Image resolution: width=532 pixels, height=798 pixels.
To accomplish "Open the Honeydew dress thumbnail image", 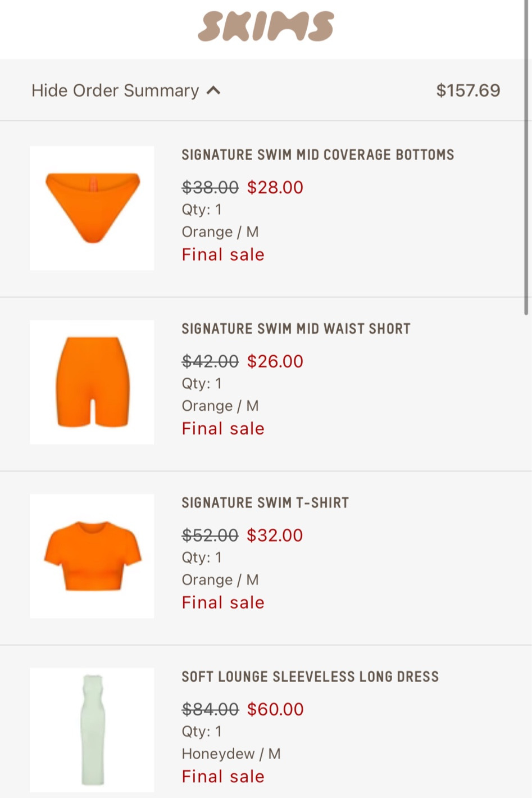I will click(x=92, y=730).
